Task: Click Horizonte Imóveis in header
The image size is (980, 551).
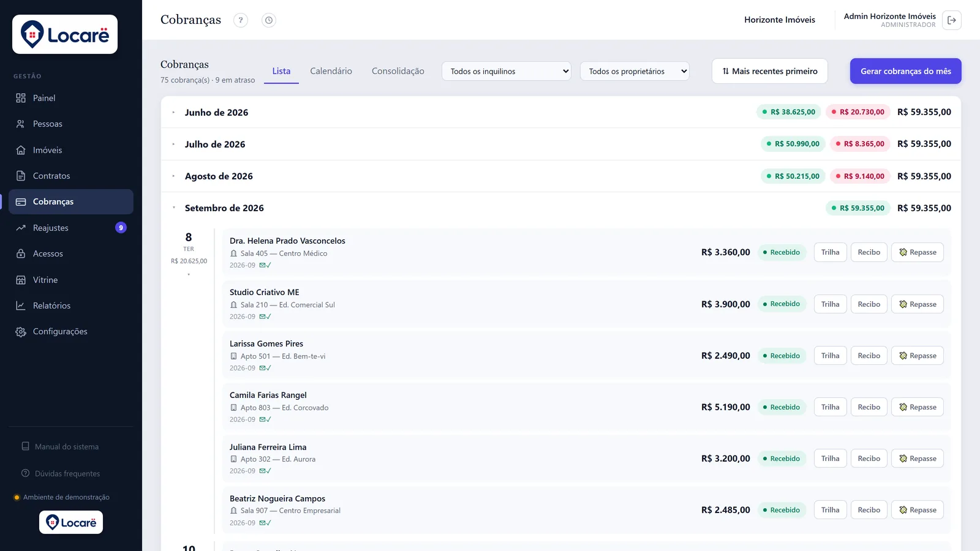Action: coord(780,20)
